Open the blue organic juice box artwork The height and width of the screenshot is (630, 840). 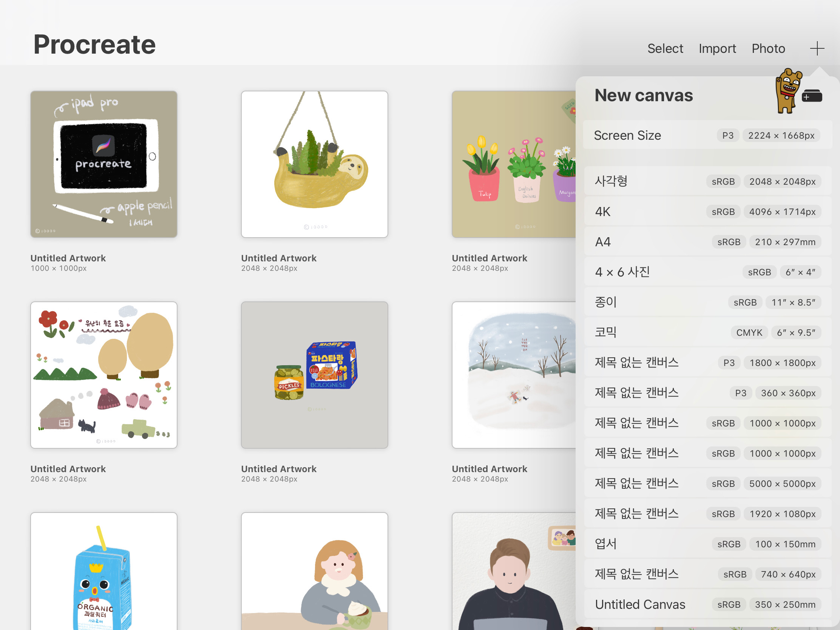click(x=103, y=571)
